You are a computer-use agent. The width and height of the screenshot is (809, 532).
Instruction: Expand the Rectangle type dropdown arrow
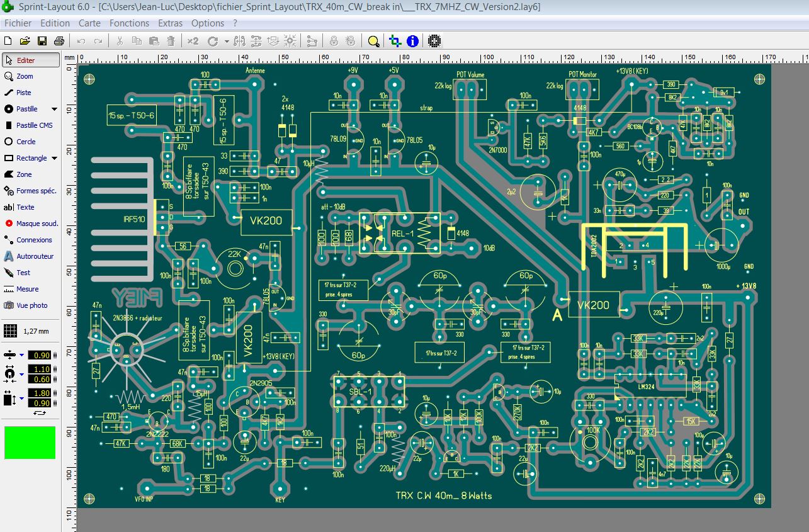[54, 158]
